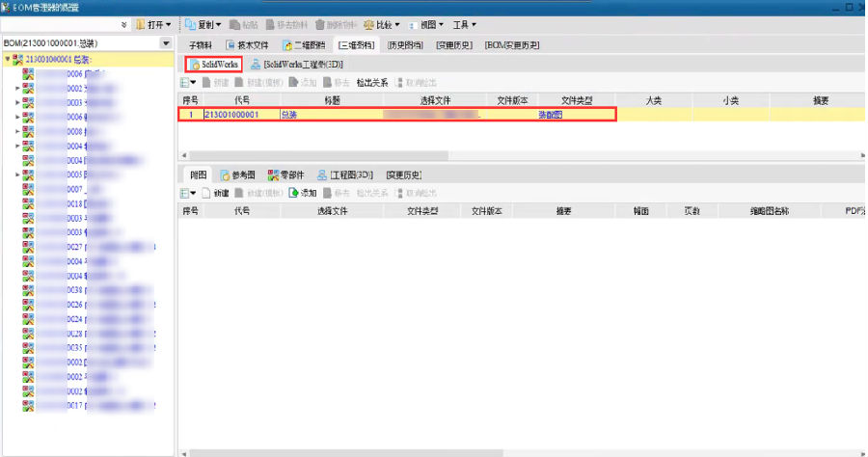Click 新建(模板) in the 附图 toolbar
The width and height of the screenshot is (868, 457).
coord(258,193)
